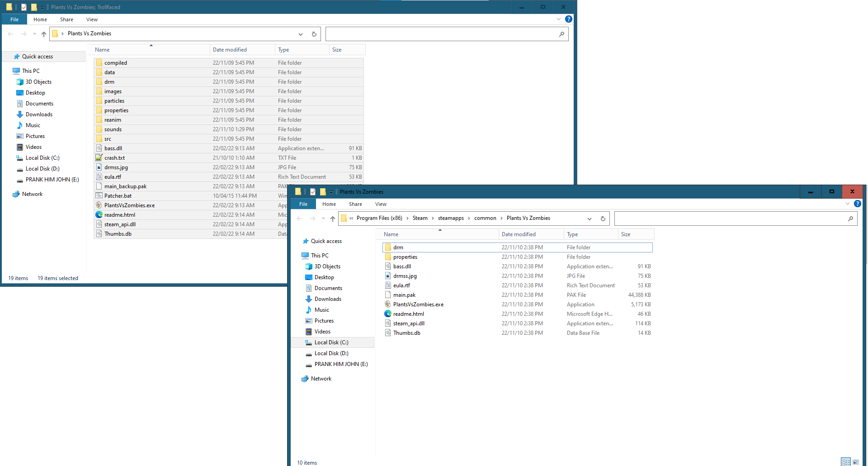Select Quick access in back window sidebar

[x=38, y=57]
